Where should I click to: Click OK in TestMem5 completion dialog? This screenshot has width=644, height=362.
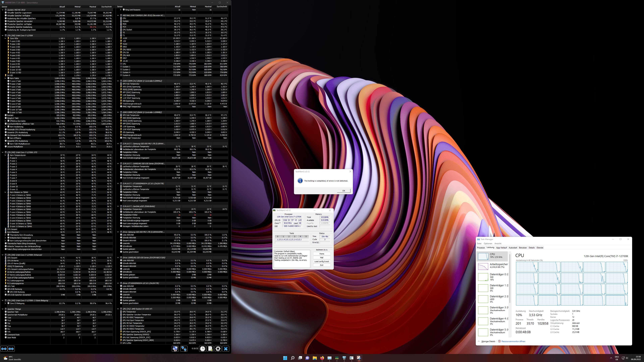coord(343,191)
